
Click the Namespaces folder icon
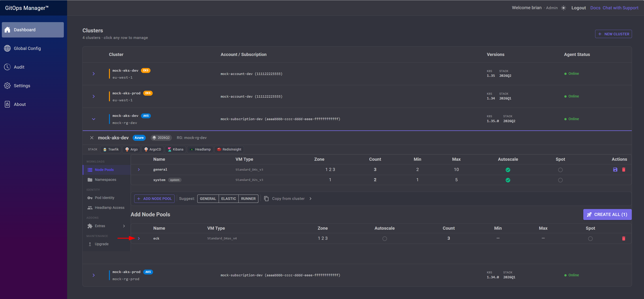coord(90,180)
